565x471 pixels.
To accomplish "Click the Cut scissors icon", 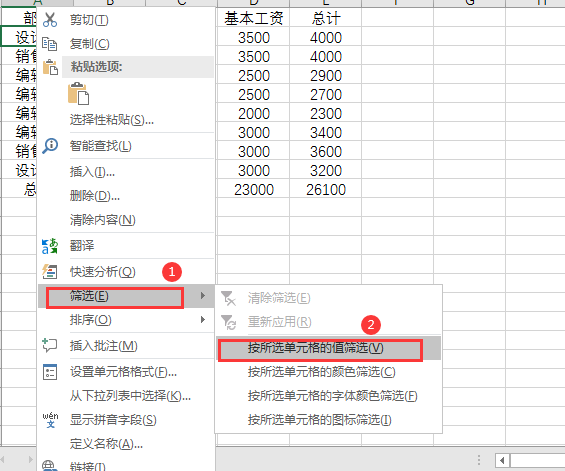I will 50,20.
